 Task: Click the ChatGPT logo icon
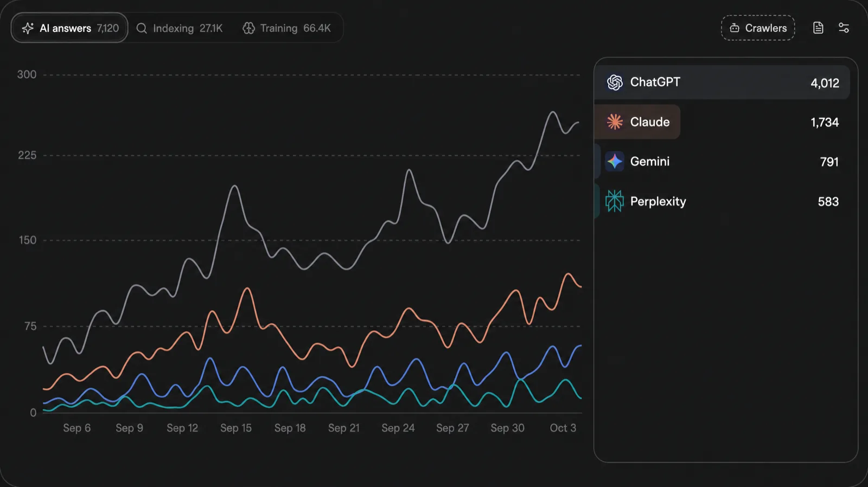coord(615,82)
